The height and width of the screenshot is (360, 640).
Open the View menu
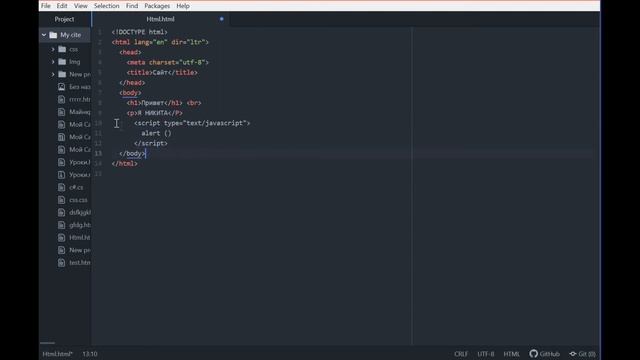81,6
